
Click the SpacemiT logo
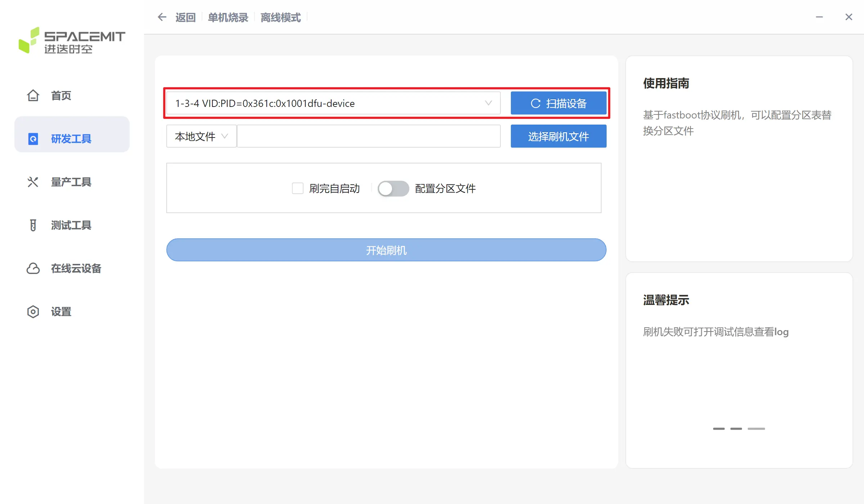72,40
